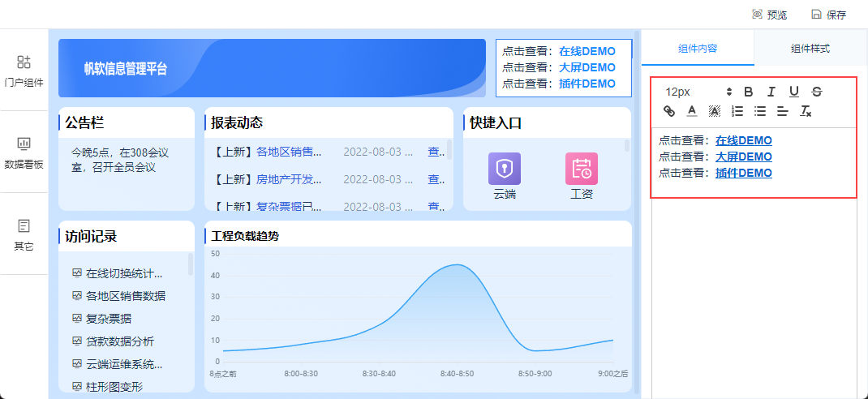Open the 其它 sidebar section
The image size is (868, 399).
24,234
